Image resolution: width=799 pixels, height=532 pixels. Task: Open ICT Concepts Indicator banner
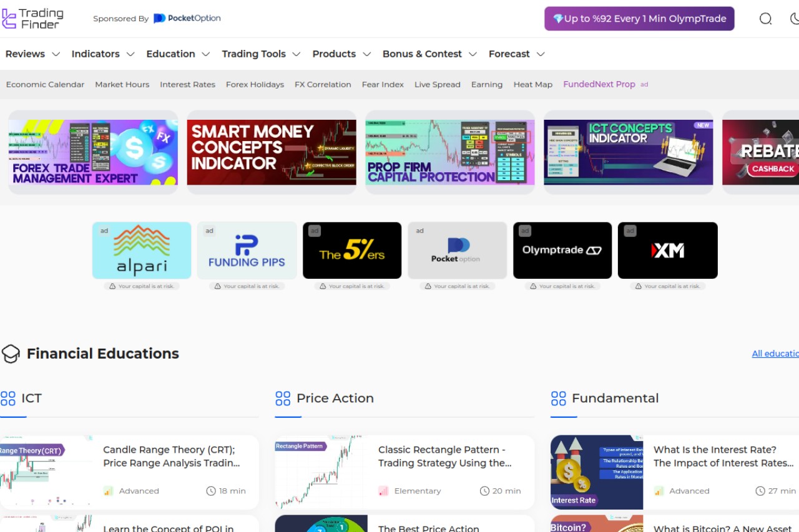pos(629,152)
